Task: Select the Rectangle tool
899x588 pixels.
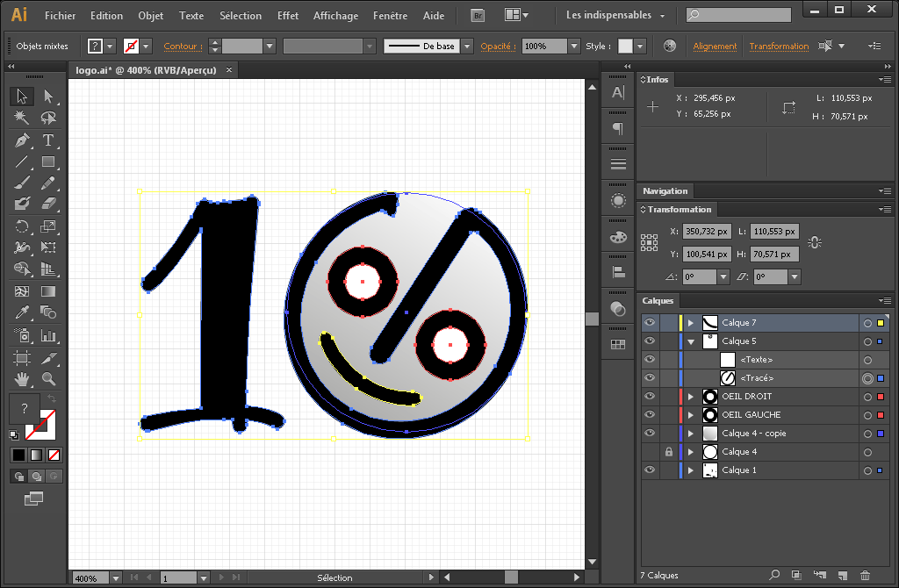Action: point(48,162)
